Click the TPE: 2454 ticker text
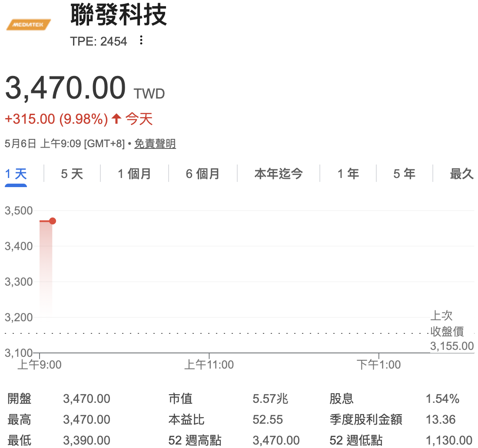This screenshot has height=448, width=478. pyautogui.click(x=99, y=41)
